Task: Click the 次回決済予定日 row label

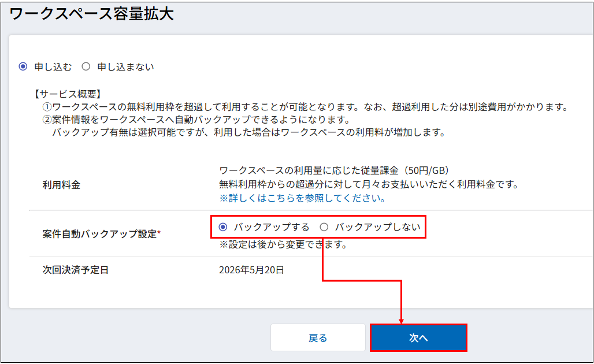Action: [75, 270]
